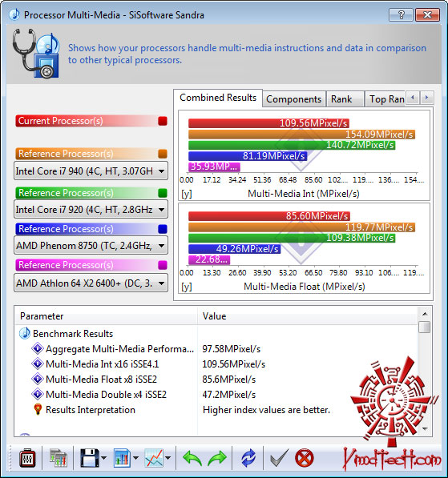The image size is (448, 478).
Task: Click the results list scroll up arrow
Action: [425, 314]
